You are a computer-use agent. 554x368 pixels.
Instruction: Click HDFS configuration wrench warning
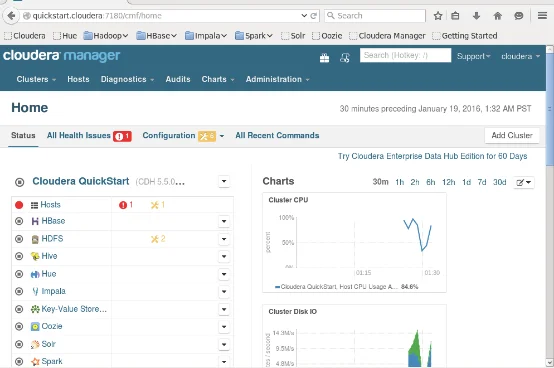tap(158, 239)
